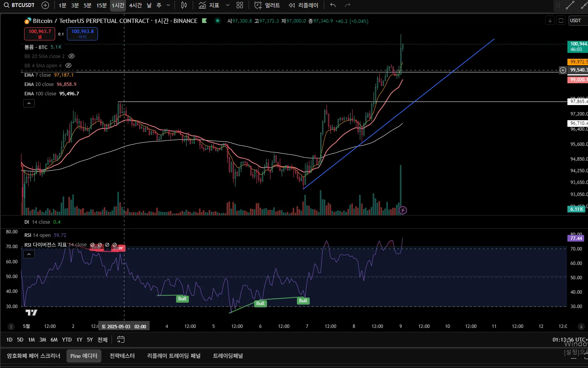
Task: Set date range to 전체
Action: (103, 340)
